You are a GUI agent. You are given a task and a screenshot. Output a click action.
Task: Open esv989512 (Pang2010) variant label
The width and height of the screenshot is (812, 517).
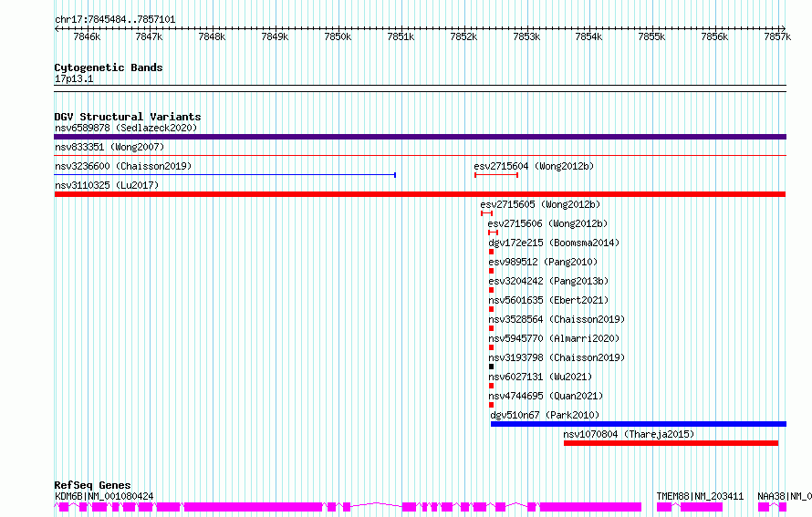pos(543,262)
